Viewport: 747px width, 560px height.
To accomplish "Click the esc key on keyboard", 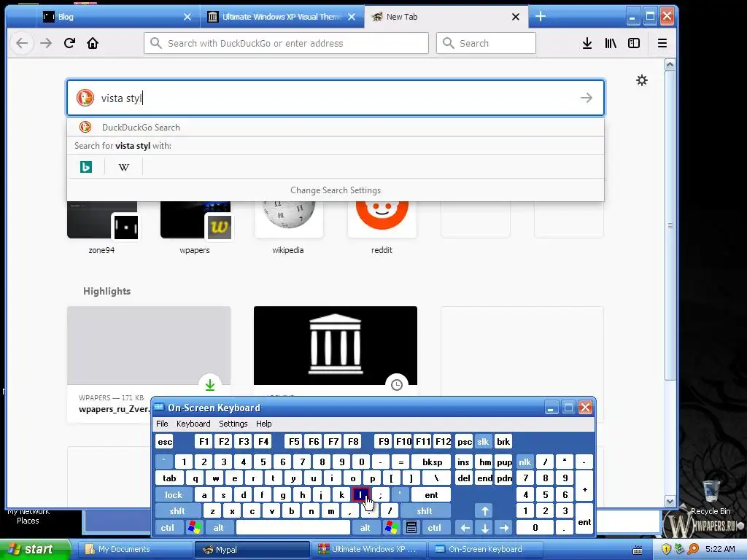I will coord(165,441).
